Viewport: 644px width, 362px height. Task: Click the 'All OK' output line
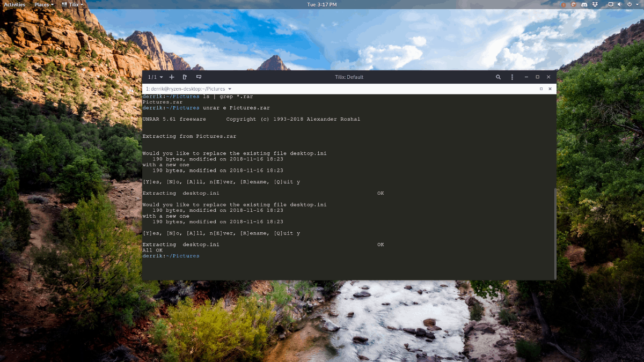(x=152, y=250)
